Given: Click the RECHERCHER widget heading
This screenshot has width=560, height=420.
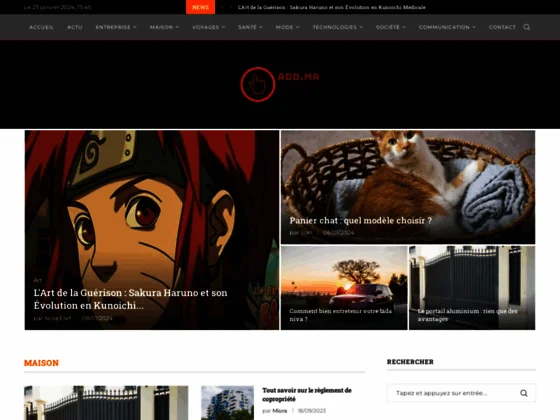Looking at the screenshot, I should pyautogui.click(x=410, y=362).
